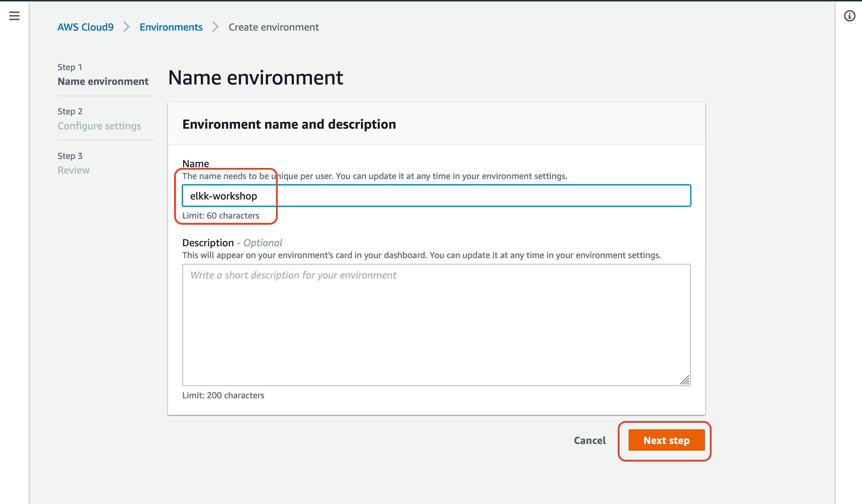
Task: Select Step 2 Configure settings
Action: [x=99, y=119]
